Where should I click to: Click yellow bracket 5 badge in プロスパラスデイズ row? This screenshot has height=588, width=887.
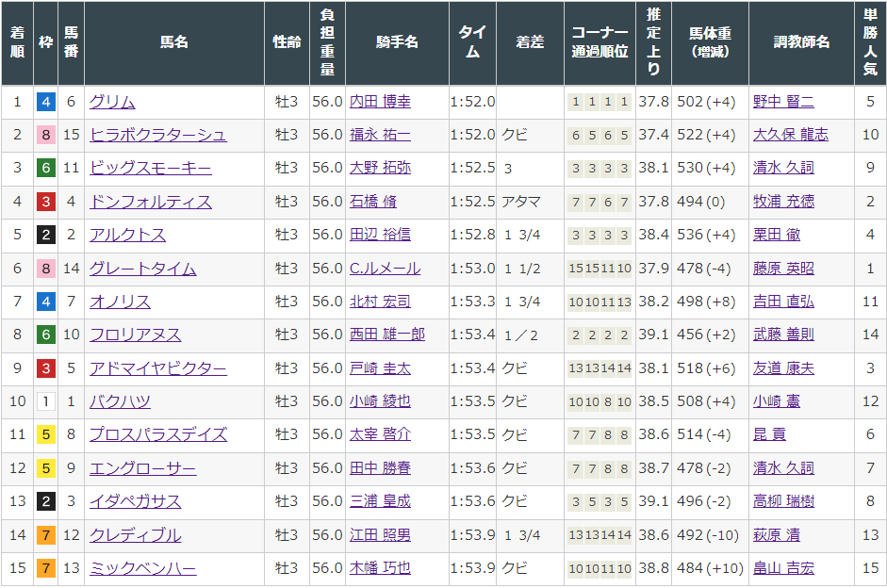(x=46, y=435)
